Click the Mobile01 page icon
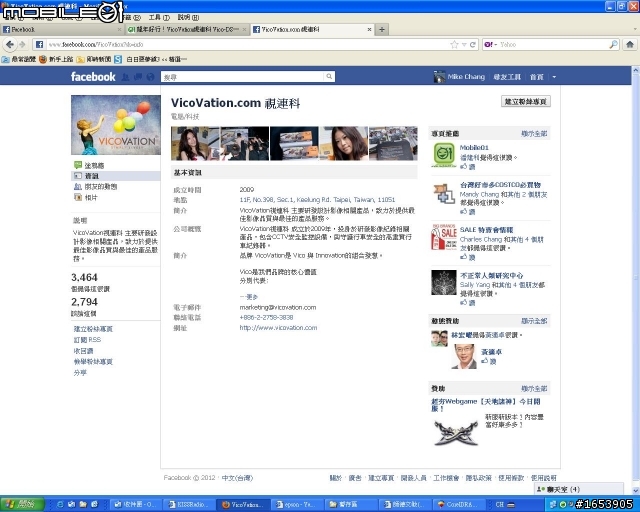640x512 pixels. tap(444, 155)
